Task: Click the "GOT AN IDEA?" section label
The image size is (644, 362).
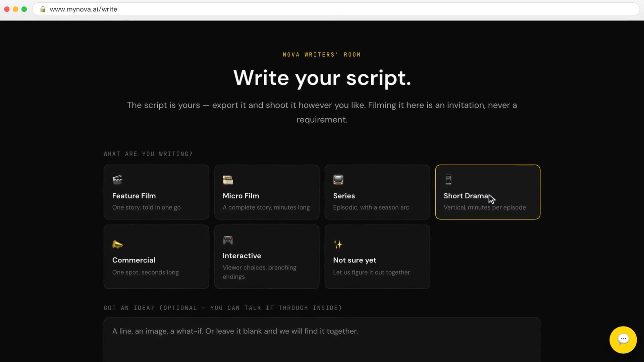Action: coord(223,308)
